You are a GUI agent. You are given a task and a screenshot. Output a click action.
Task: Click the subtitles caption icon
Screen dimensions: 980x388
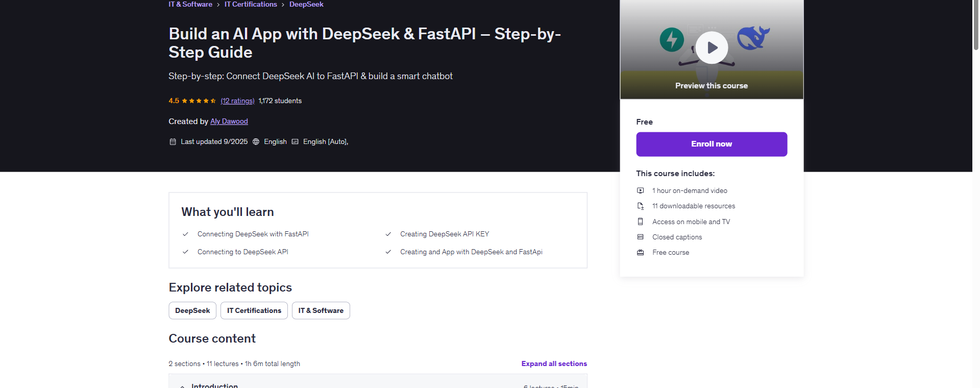pos(295,141)
